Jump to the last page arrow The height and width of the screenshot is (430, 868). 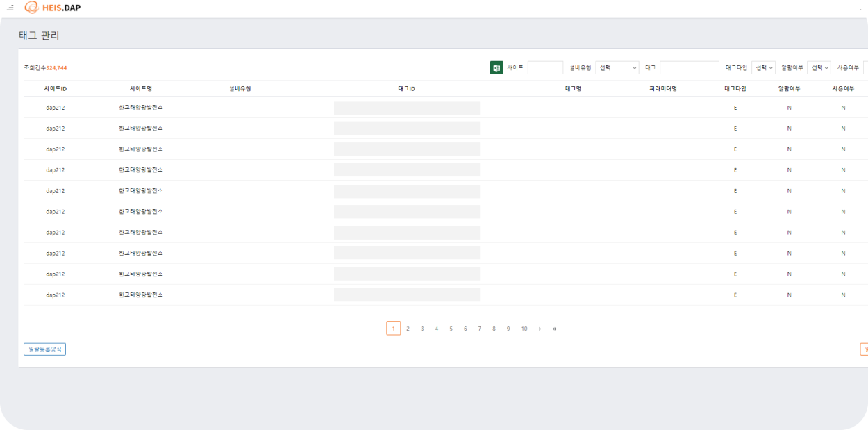(x=554, y=329)
